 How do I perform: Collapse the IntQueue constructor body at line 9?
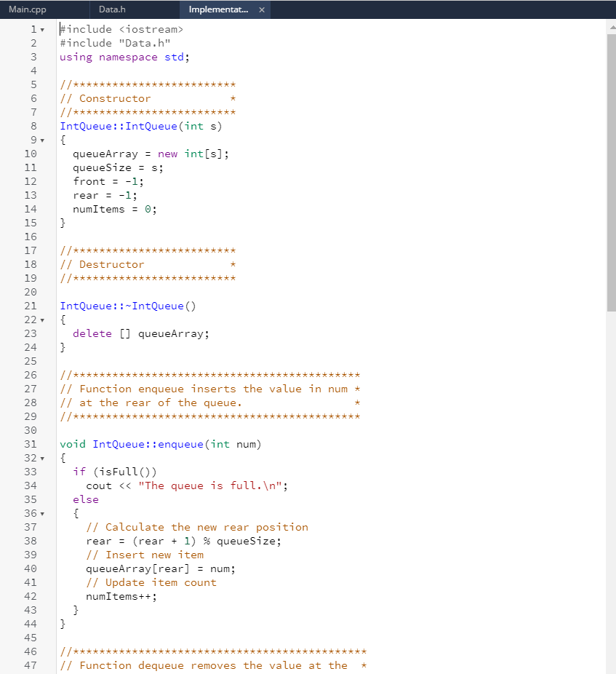tap(44, 139)
